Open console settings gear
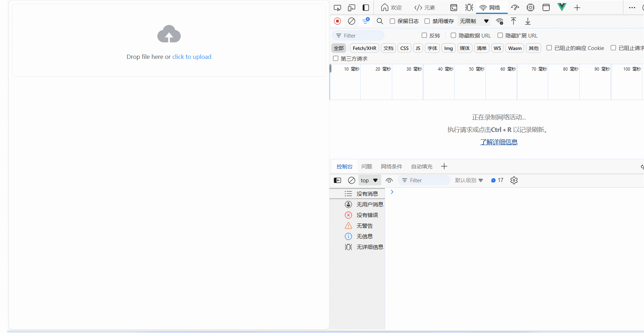The height and width of the screenshot is (333, 644). click(x=514, y=181)
